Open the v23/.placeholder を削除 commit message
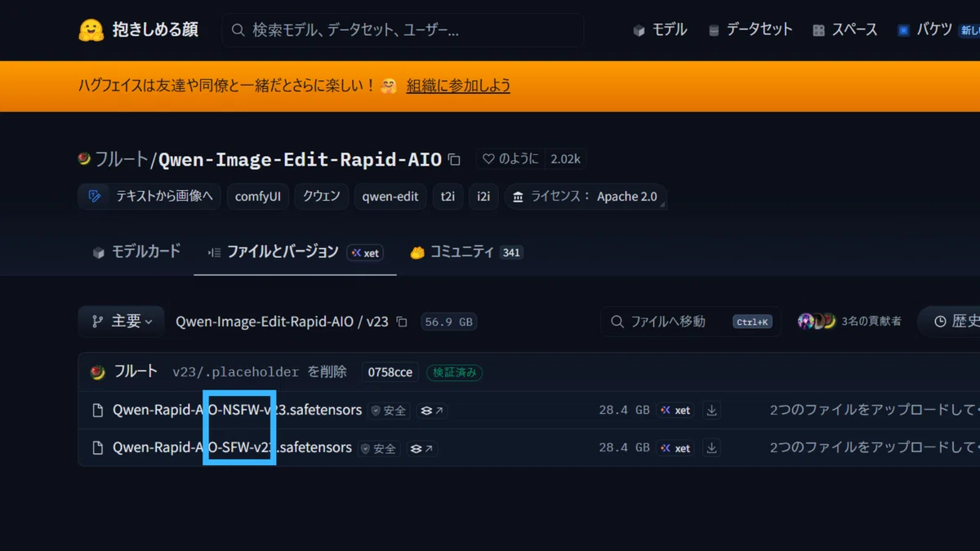This screenshot has height=551, width=980. click(x=260, y=372)
